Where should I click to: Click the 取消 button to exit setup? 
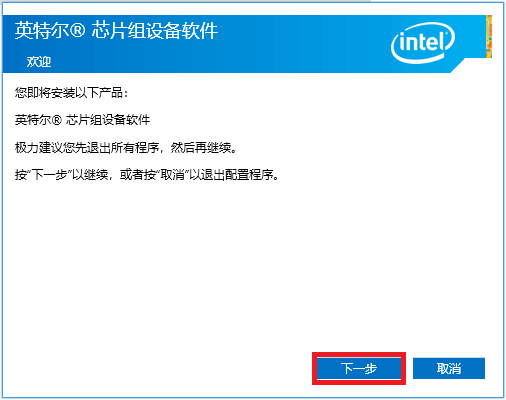[449, 368]
